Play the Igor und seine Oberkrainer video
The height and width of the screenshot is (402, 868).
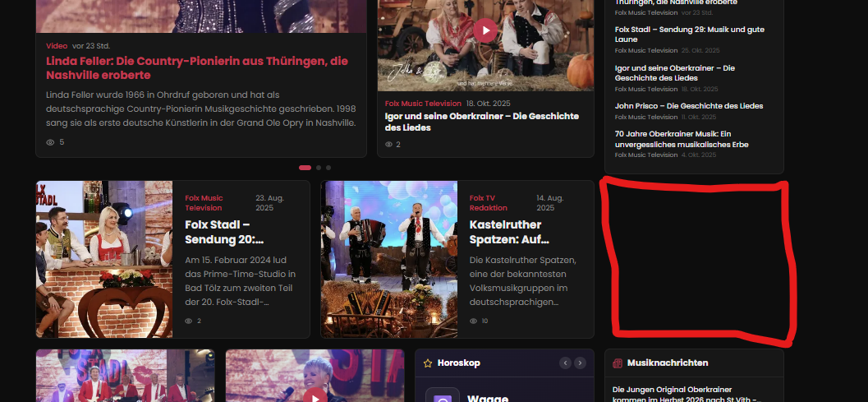pos(485,30)
